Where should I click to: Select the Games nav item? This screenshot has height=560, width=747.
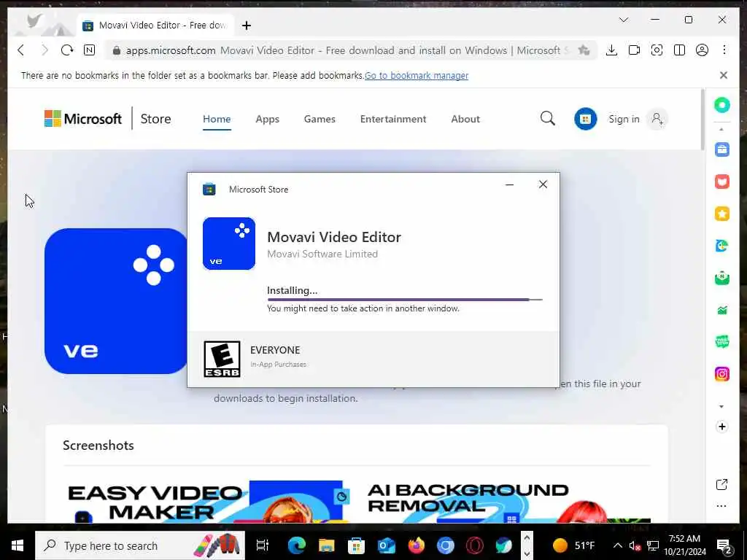(x=320, y=119)
